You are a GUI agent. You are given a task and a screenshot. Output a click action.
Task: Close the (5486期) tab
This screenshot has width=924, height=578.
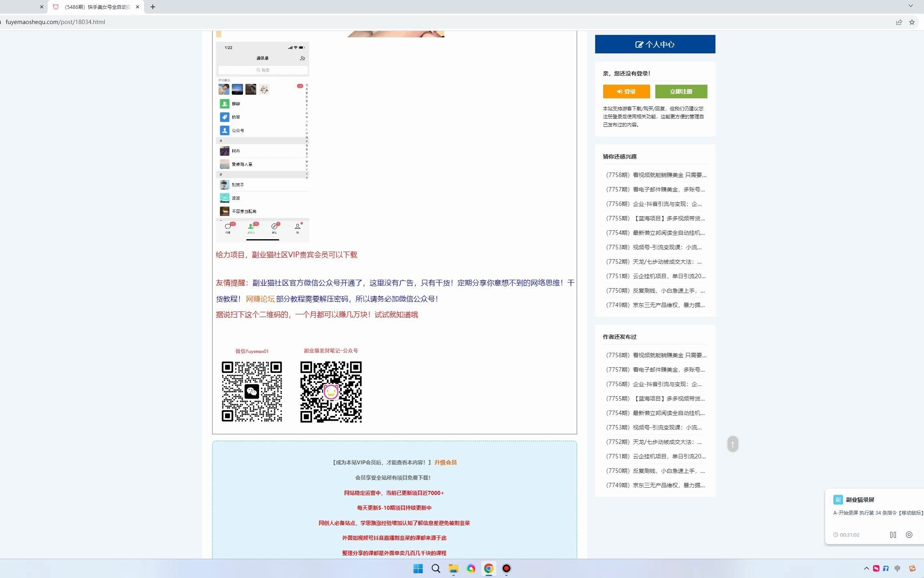pyautogui.click(x=138, y=7)
